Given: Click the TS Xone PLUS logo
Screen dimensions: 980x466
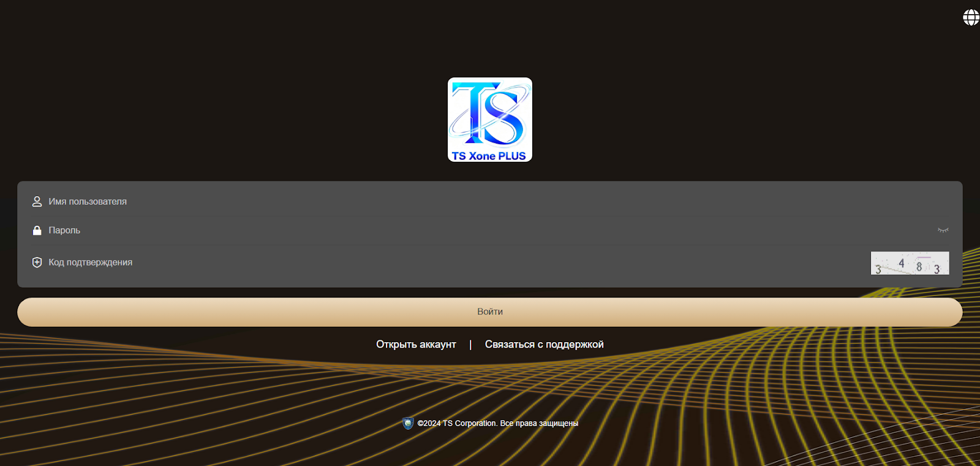Looking at the screenshot, I should (490, 120).
